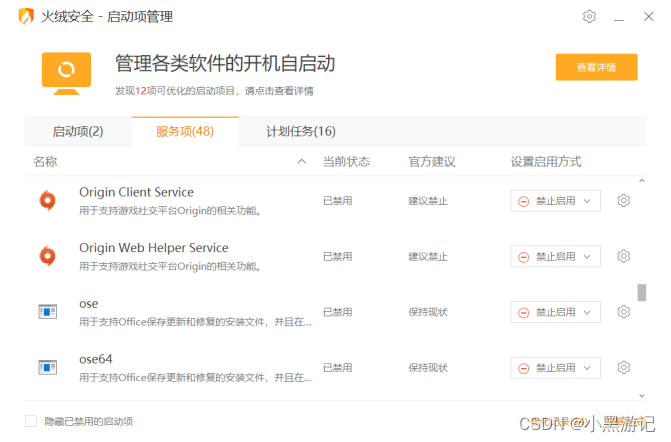Screen dimensions: 671x442
Task: Click 保持现状 advice for ose64 row
Action: [x=428, y=368]
